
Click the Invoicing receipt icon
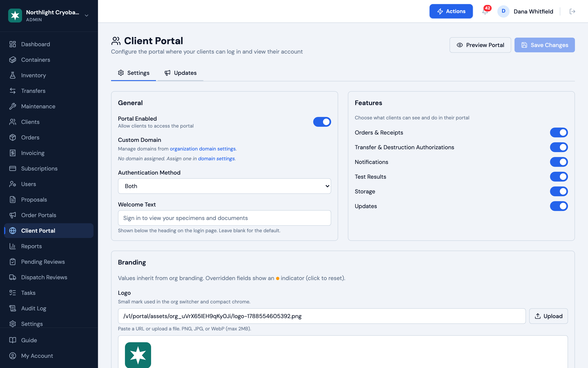(13, 153)
